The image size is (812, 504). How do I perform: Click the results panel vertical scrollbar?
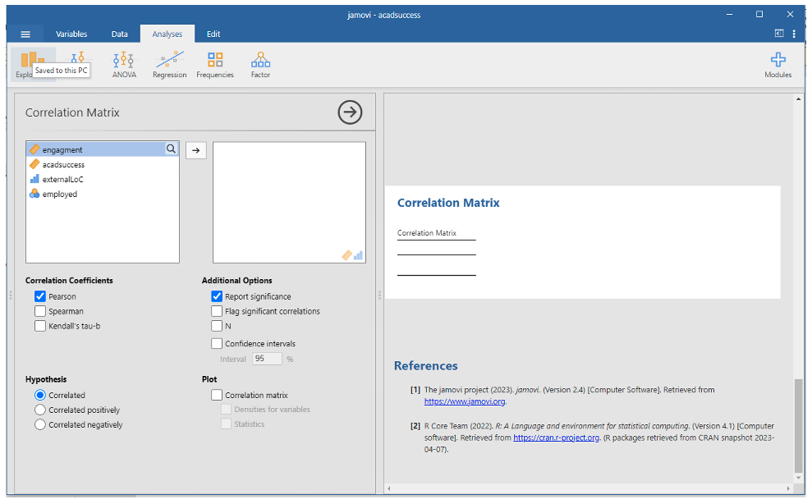799,425
